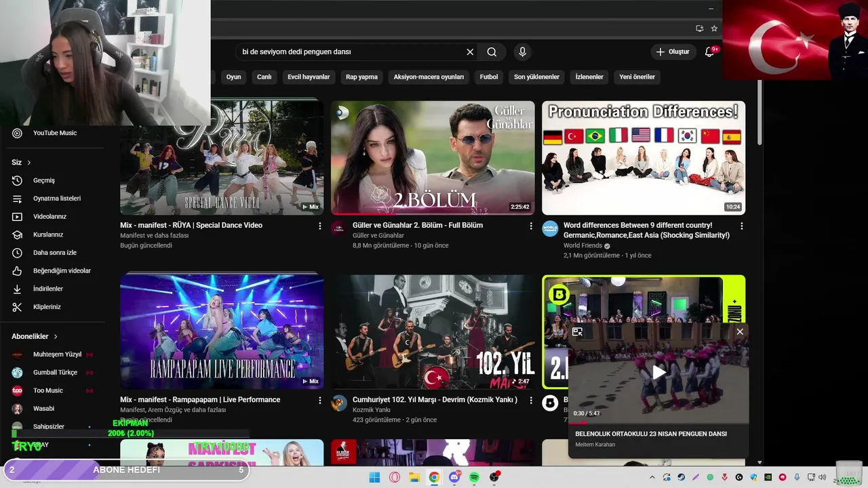Select the Futbol filter chip
The width and height of the screenshot is (868, 488).
pyautogui.click(x=489, y=77)
